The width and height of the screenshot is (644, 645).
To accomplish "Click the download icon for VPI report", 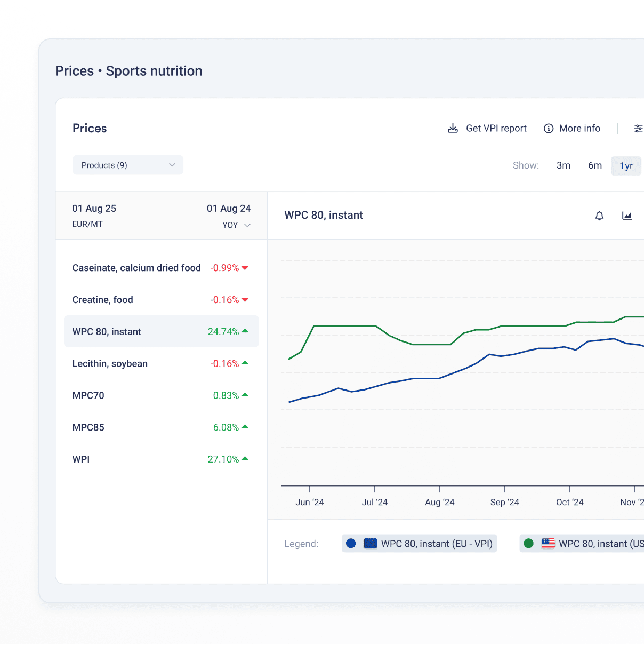I will pyautogui.click(x=453, y=129).
